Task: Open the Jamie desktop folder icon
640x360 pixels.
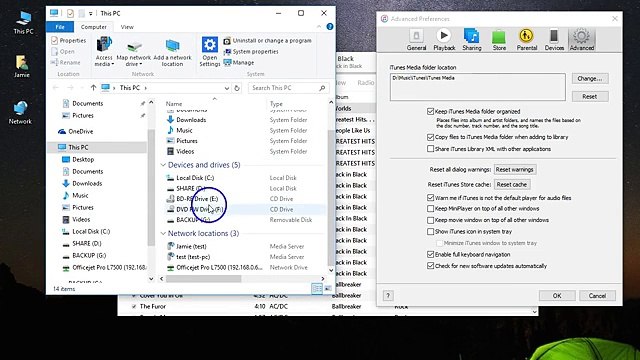Action: [x=22, y=67]
